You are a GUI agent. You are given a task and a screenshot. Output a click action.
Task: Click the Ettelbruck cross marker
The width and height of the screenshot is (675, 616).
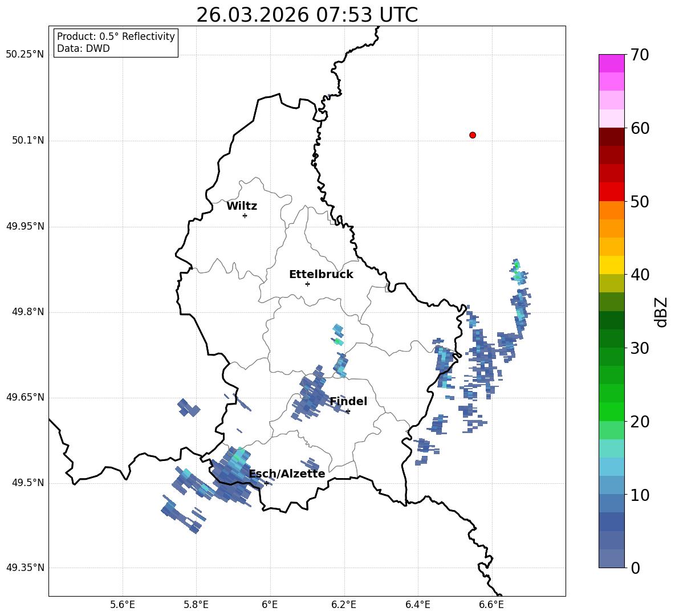[307, 284]
